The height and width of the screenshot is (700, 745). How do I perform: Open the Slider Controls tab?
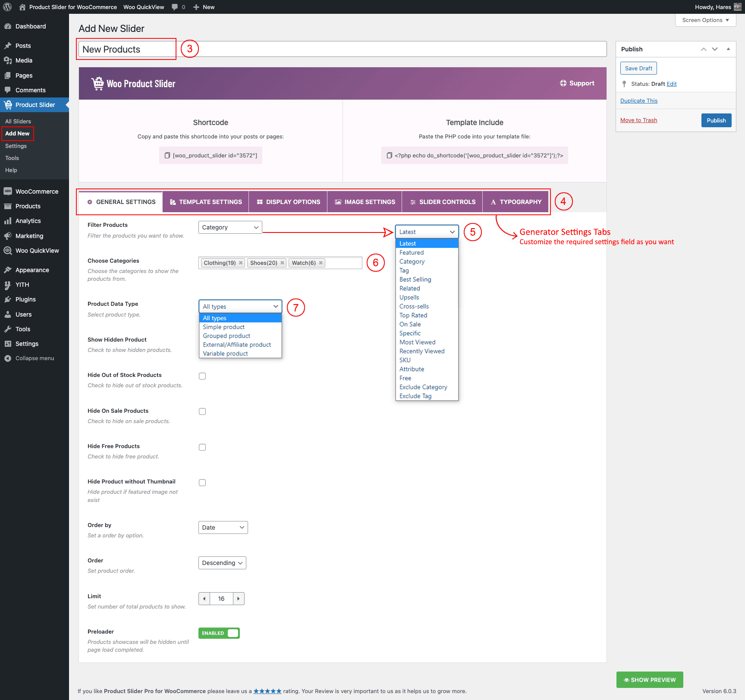pyautogui.click(x=442, y=202)
